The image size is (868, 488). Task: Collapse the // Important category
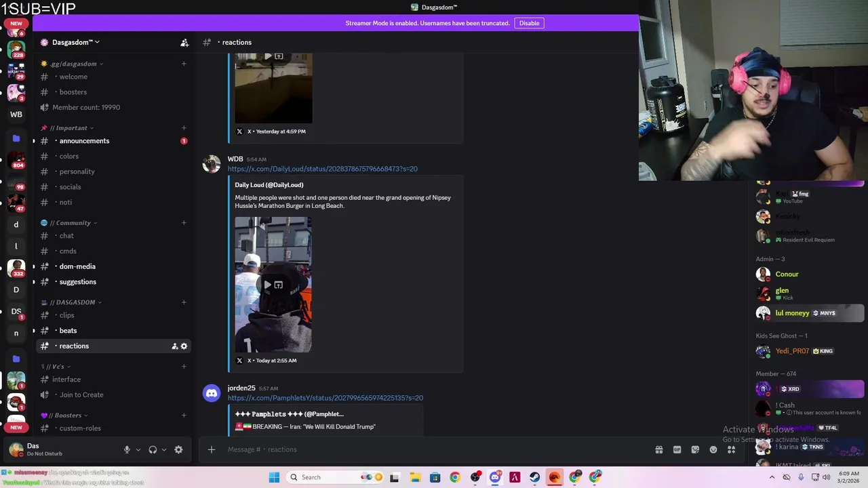66,128
